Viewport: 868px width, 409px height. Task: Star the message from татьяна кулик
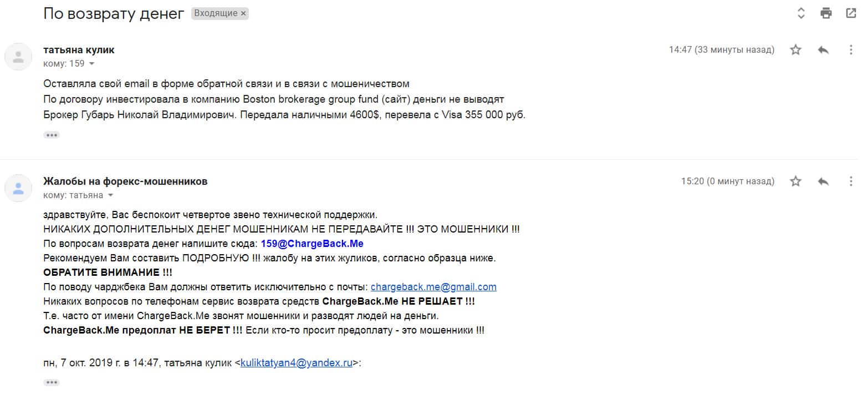[795, 50]
